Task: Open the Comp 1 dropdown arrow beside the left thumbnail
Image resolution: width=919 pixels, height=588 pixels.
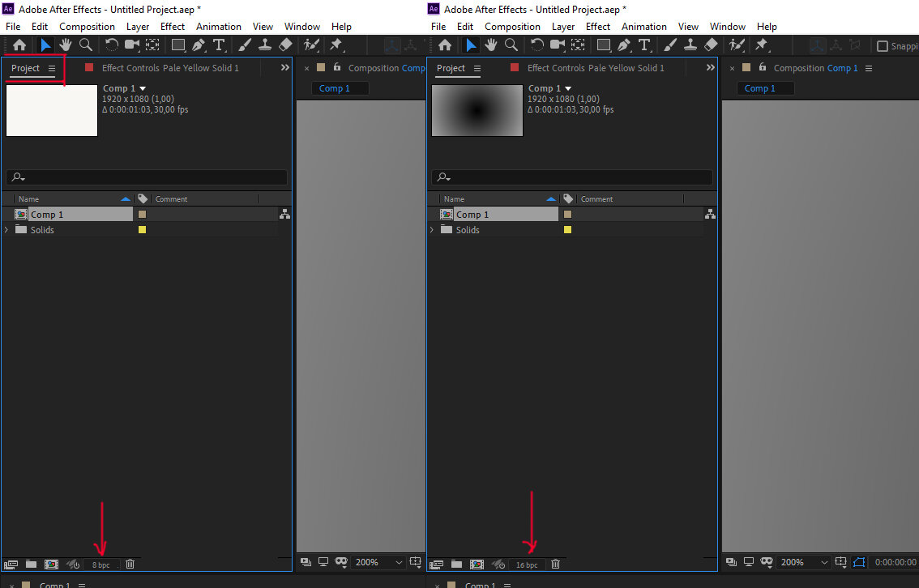Action: 143,88
